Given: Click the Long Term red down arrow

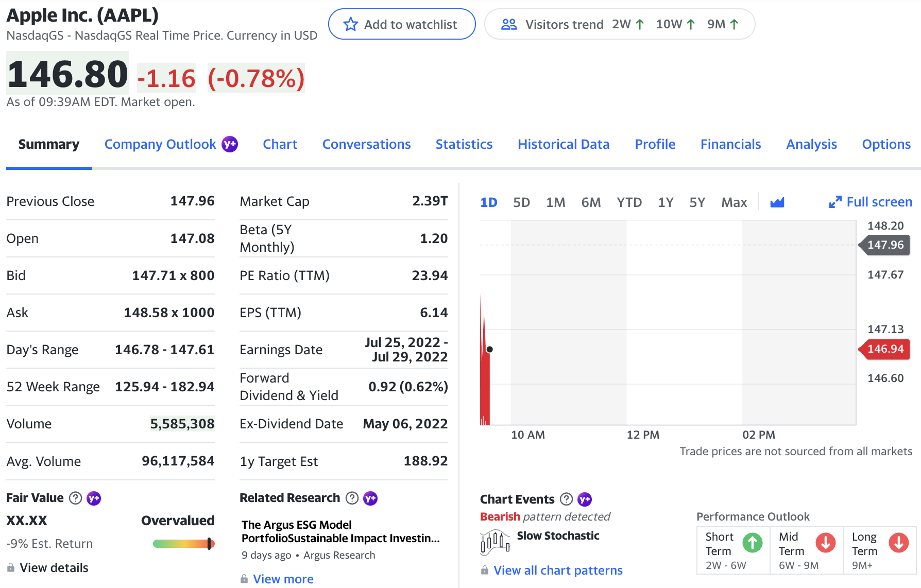Looking at the screenshot, I should pyautogui.click(x=899, y=543).
